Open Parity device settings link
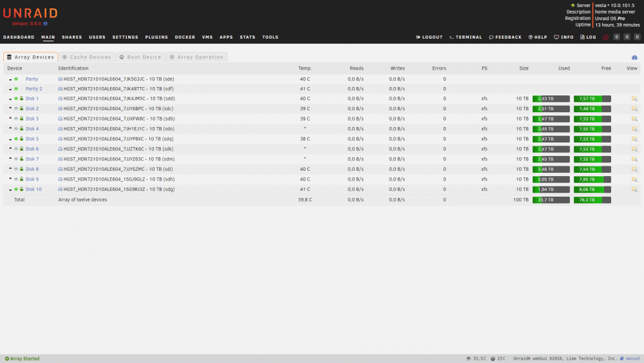 pyautogui.click(x=32, y=79)
